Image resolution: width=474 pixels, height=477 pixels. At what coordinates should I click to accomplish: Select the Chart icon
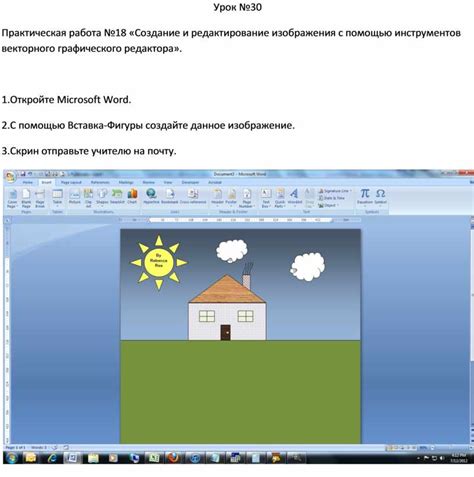pyautogui.click(x=132, y=196)
